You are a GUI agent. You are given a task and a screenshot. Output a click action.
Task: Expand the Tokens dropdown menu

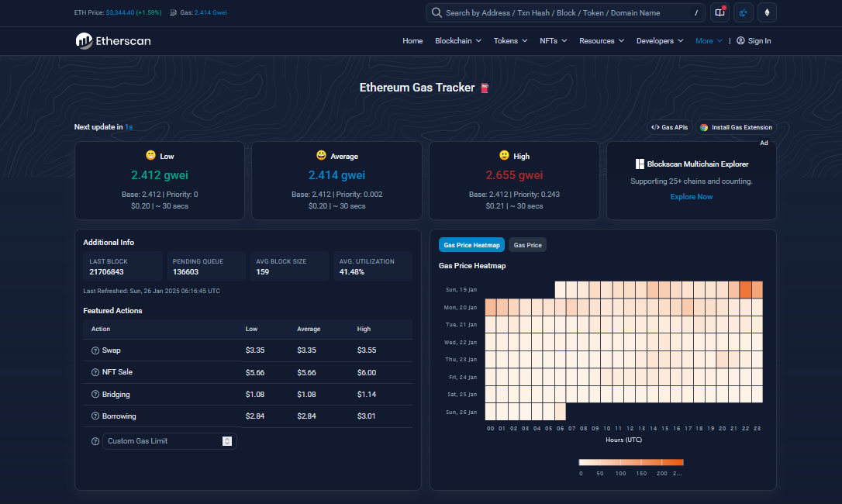click(510, 41)
